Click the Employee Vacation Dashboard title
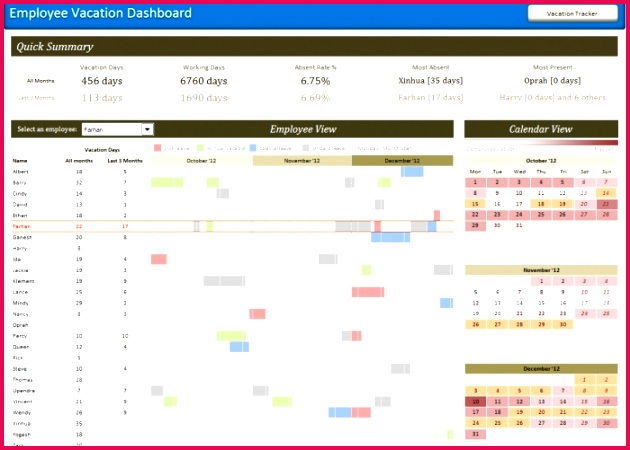The image size is (630, 450). (x=100, y=13)
